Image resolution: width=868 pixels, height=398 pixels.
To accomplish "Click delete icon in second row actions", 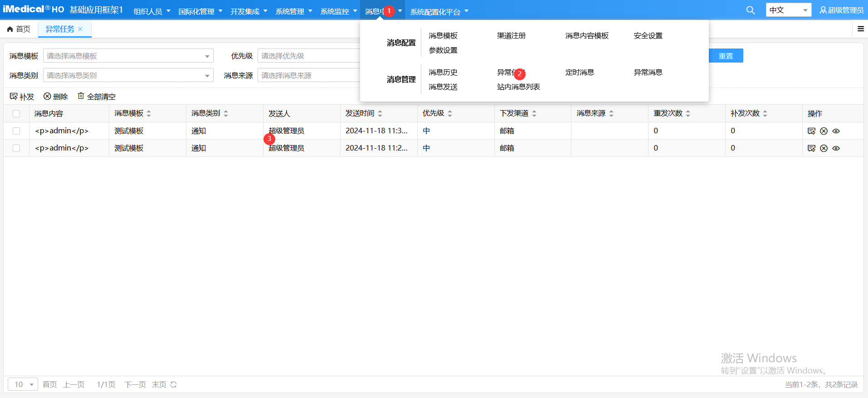I will [824, 148].
